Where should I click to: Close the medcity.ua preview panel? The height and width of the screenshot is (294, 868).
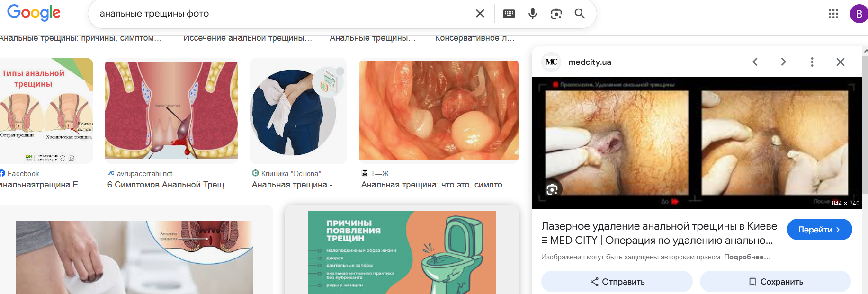[x=841, y=62]
